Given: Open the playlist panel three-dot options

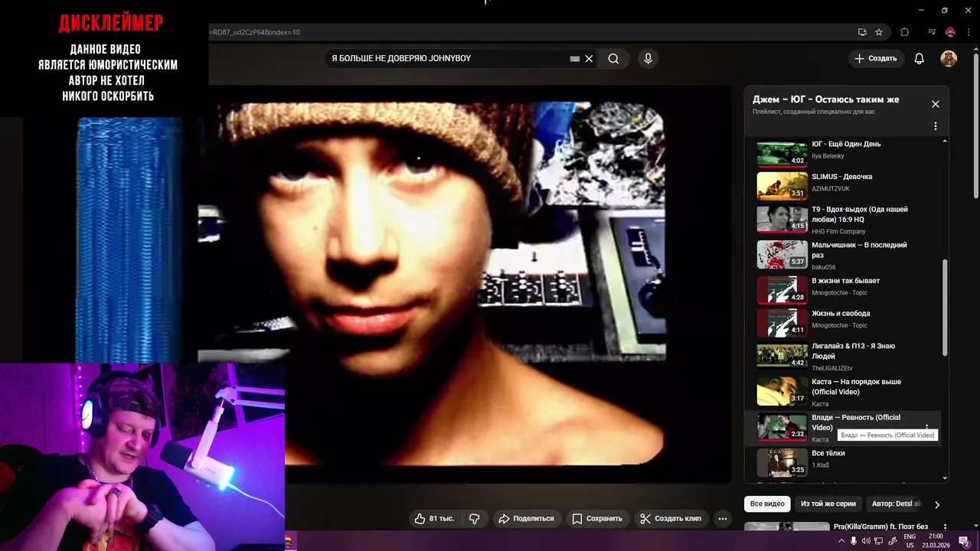Looking at the screenshot, I should [x=935, y=126].
